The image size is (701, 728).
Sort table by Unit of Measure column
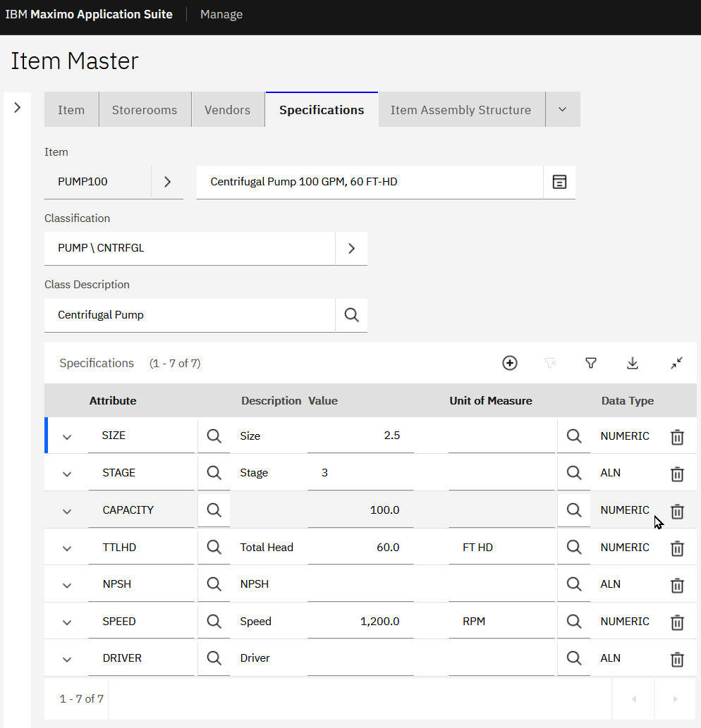click(x=491, y=401)
